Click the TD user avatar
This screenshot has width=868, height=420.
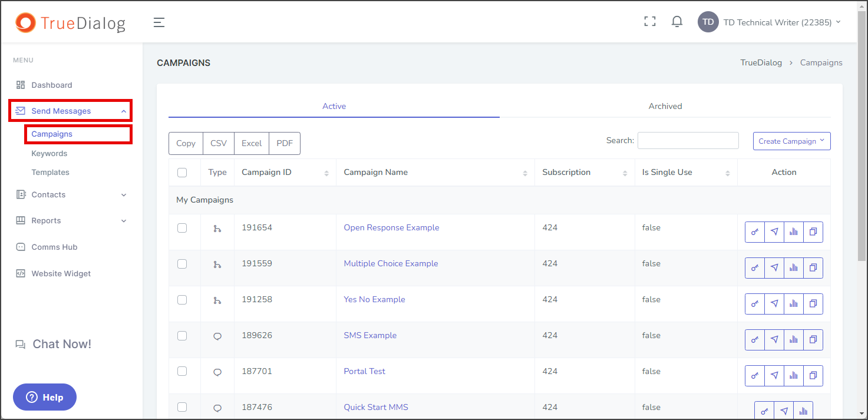(x=708, y=22)
